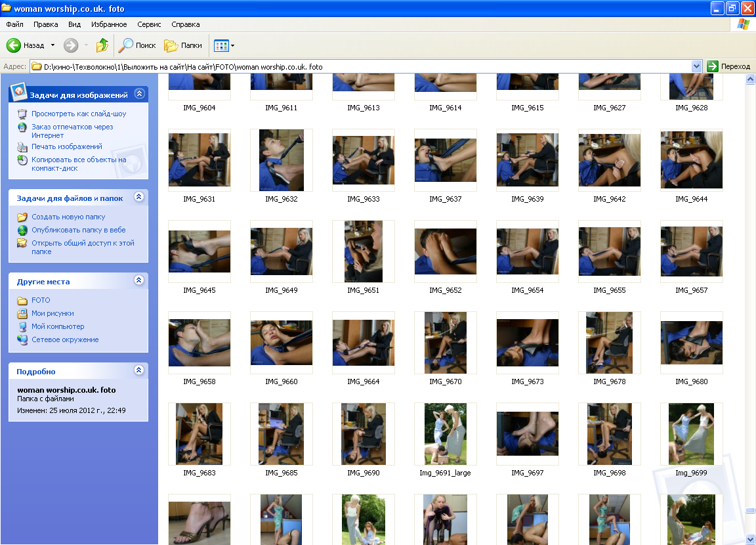Select the IMG_9652 thumbnail
This screenshot has width=756, height=545.
446,251
